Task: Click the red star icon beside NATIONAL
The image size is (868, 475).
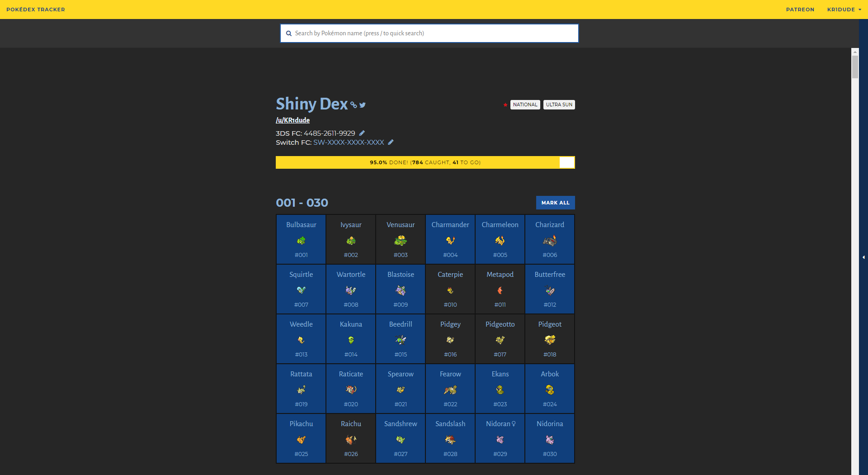Action: (505, 104)
